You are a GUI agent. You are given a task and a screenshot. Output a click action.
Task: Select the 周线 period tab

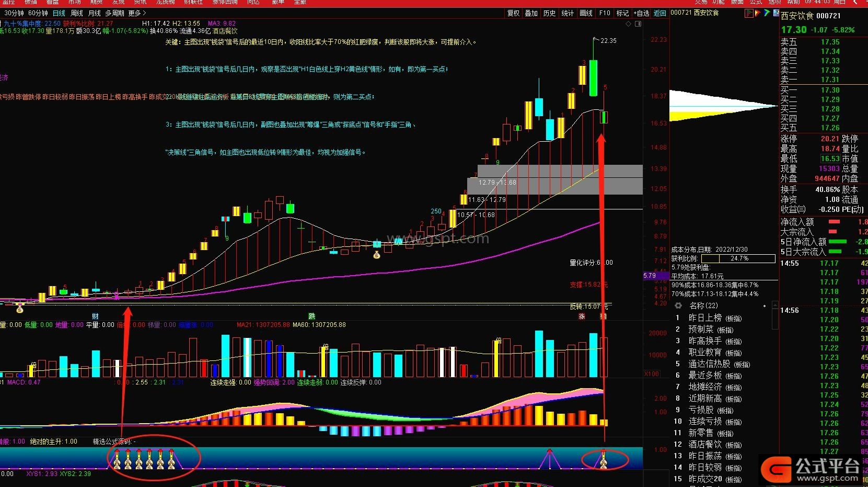click(x=77, y=13)
